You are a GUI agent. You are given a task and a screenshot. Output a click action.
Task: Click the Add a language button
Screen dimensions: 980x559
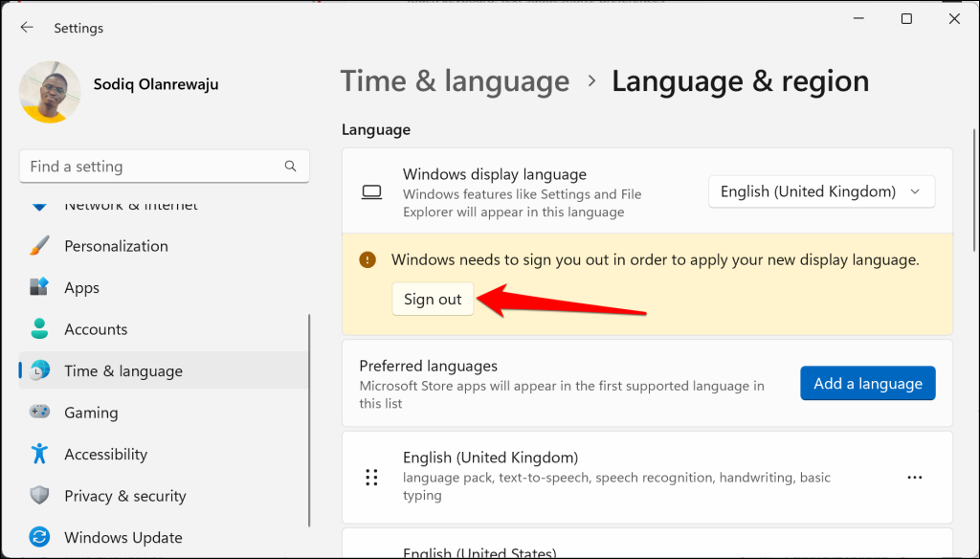click(x=867, y=383)
